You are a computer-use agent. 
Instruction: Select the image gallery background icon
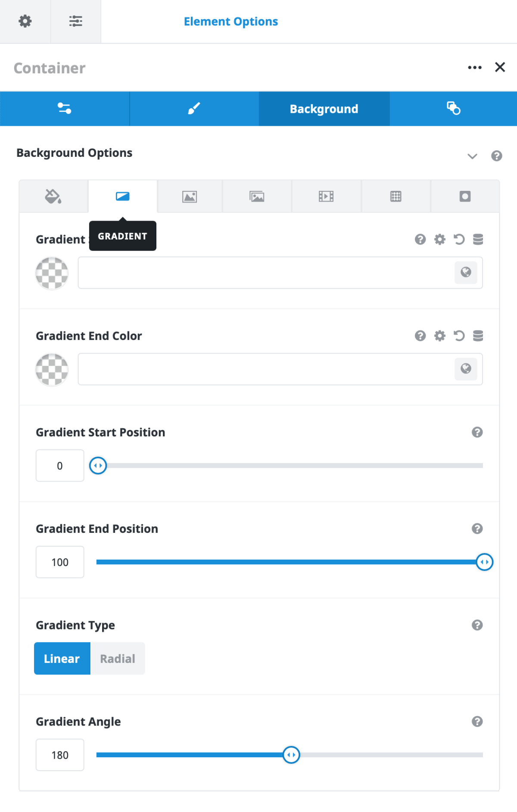[x=257, y=196]
